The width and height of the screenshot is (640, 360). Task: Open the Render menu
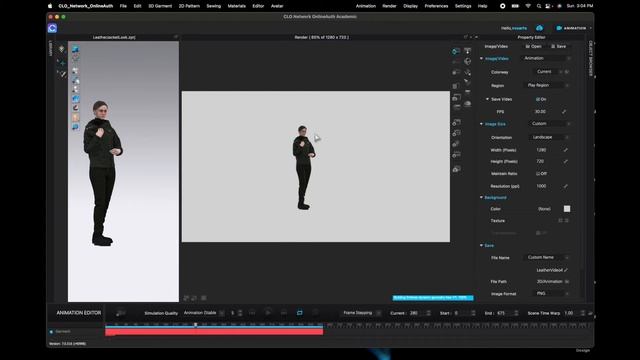pos(389,6)
